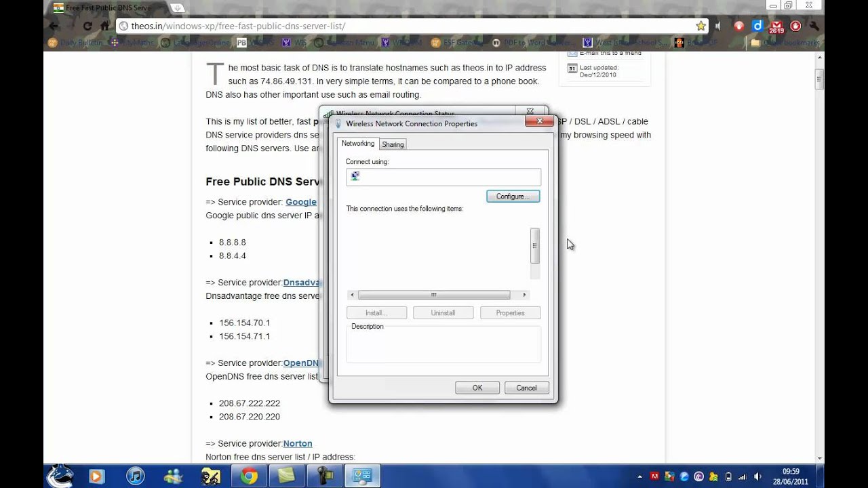This screenshot has width=868, height=488.
Task: Click the 8.8.4.4 DNS address text
Action: pos(233,256)
